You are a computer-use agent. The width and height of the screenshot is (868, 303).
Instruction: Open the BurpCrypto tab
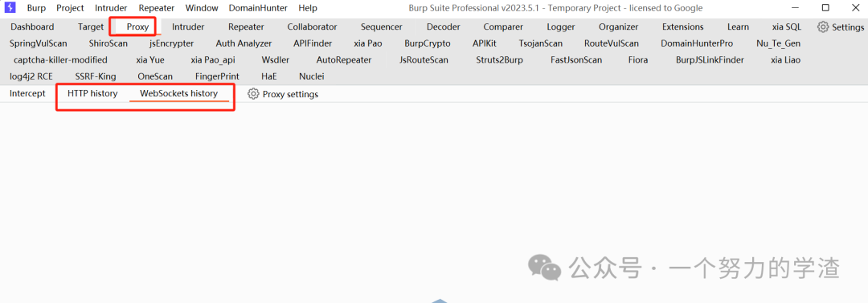click(x=428, y=43)
